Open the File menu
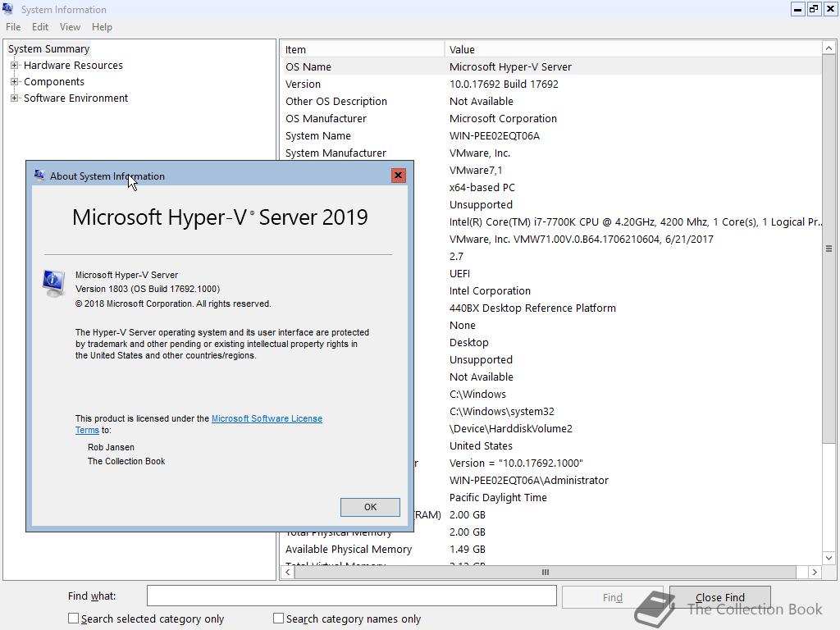The width and height of the screenshot is (840, 630). point(13,27)
